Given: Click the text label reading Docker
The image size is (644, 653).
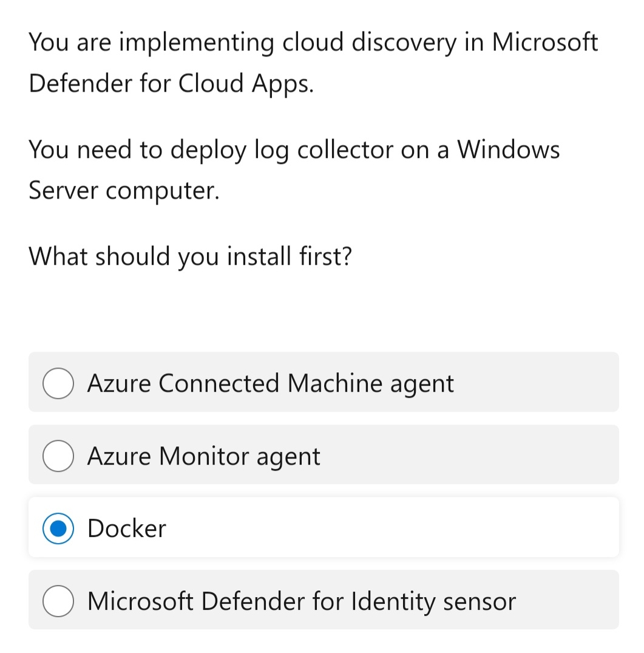Looking at the screenshot, I should tap(126, 528).
